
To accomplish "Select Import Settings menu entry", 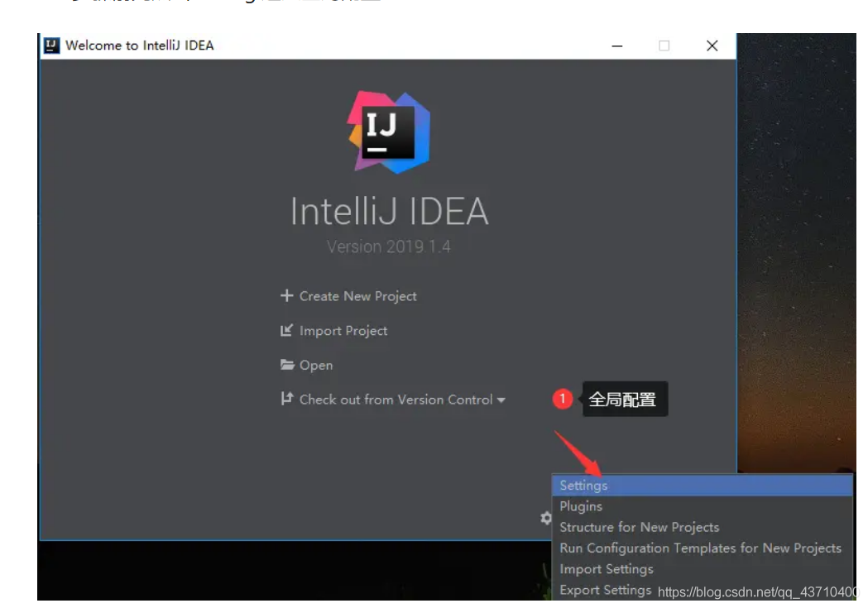I will click(x=702, y=569).
